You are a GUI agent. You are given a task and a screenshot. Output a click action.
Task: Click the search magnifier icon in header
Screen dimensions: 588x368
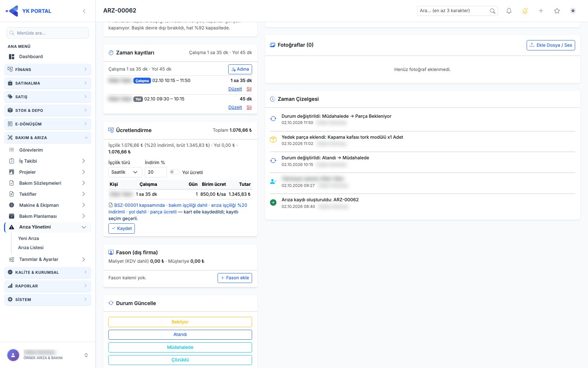tap(492, 11)
